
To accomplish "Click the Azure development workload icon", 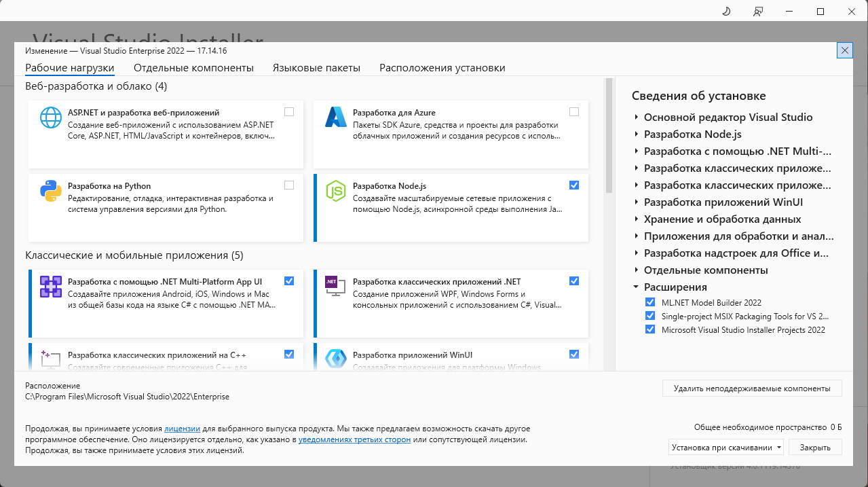I will coord(336,118).
